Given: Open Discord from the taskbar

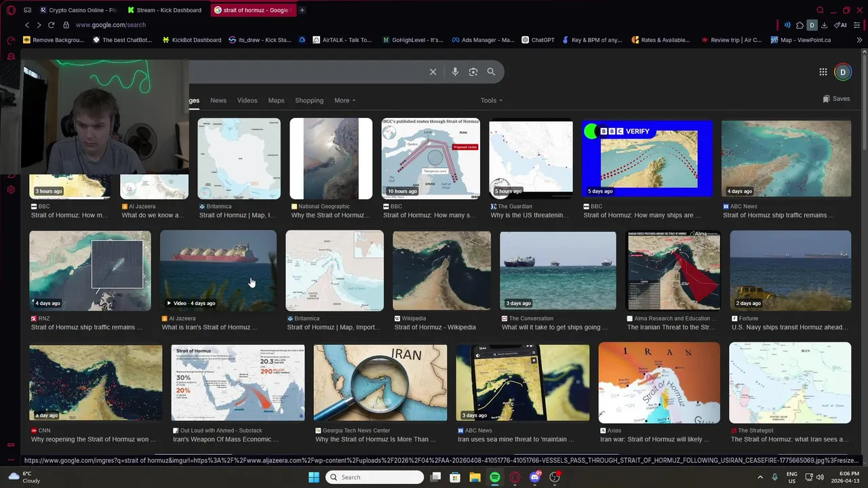Looking at the screenshot, I should (535, 477).
